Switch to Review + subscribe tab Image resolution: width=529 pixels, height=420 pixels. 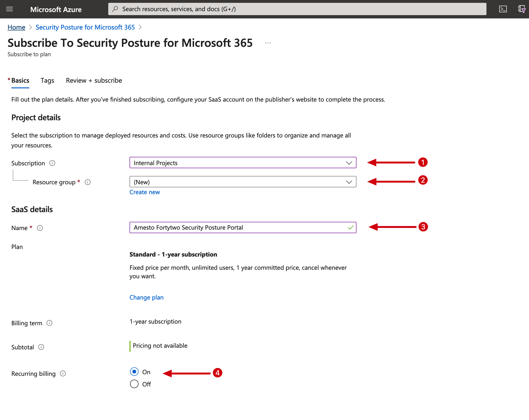click(x=94, y=80)
